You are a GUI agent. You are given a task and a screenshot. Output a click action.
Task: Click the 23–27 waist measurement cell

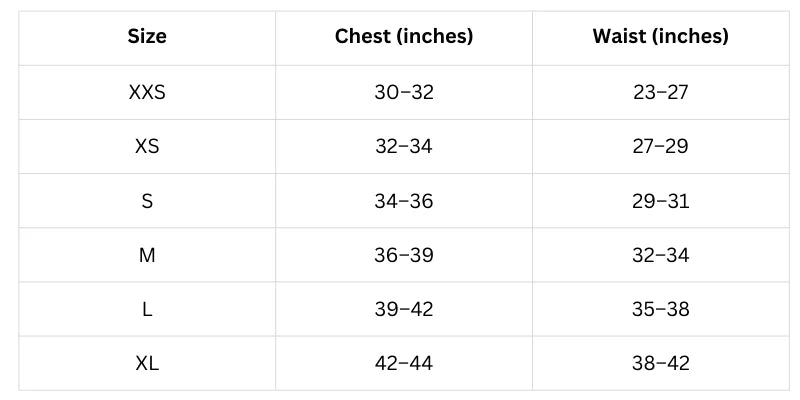(661, 93)
